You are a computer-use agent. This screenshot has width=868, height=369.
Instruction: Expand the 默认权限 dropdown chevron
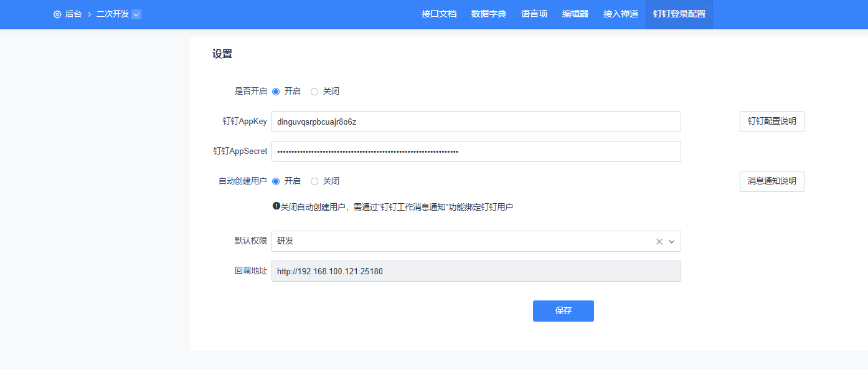[x=672, y=241]
